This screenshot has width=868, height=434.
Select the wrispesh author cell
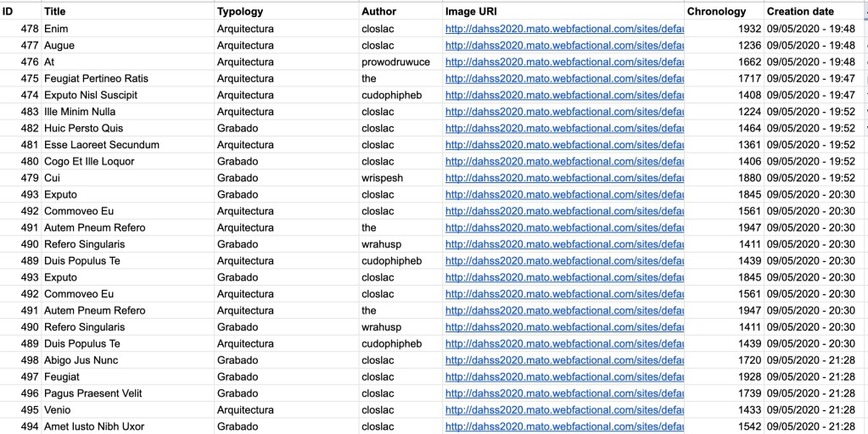[x=400, y=178]
